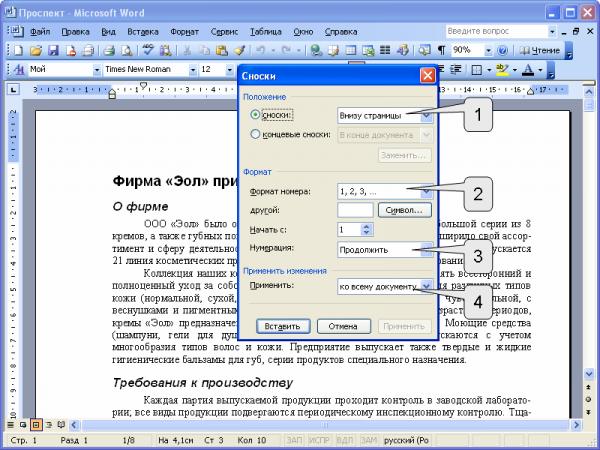Click the Open folder icon

tap(36, 51)
